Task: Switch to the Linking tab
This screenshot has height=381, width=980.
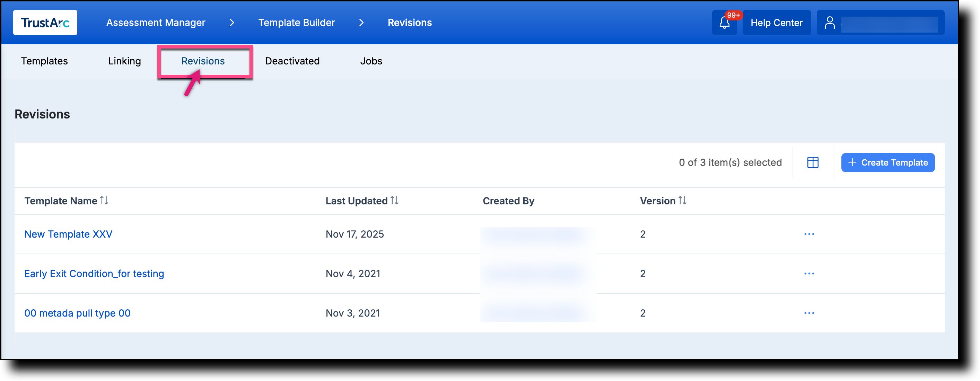Action: point(124,61)
